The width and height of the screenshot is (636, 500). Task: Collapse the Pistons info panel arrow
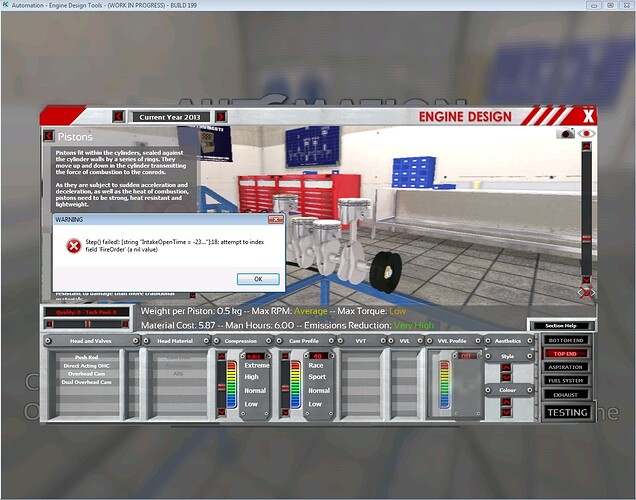coord(49,135)
